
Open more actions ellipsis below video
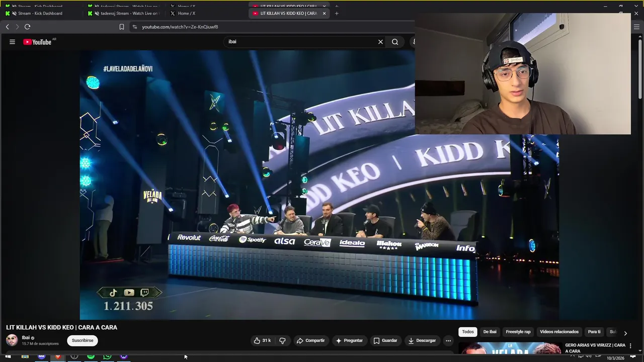[x=448, y=340]
